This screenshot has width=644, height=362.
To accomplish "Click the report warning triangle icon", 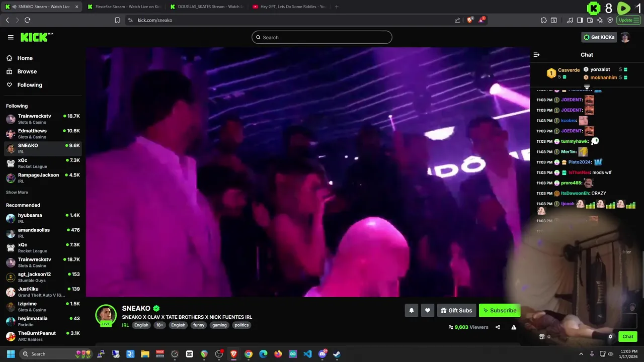I will tap(514, 327).
